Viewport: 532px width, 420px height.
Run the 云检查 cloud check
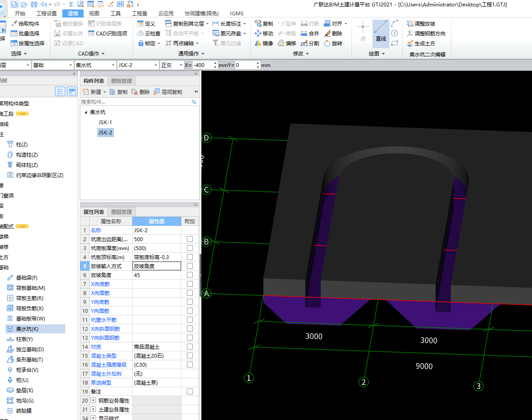[148, 33]
